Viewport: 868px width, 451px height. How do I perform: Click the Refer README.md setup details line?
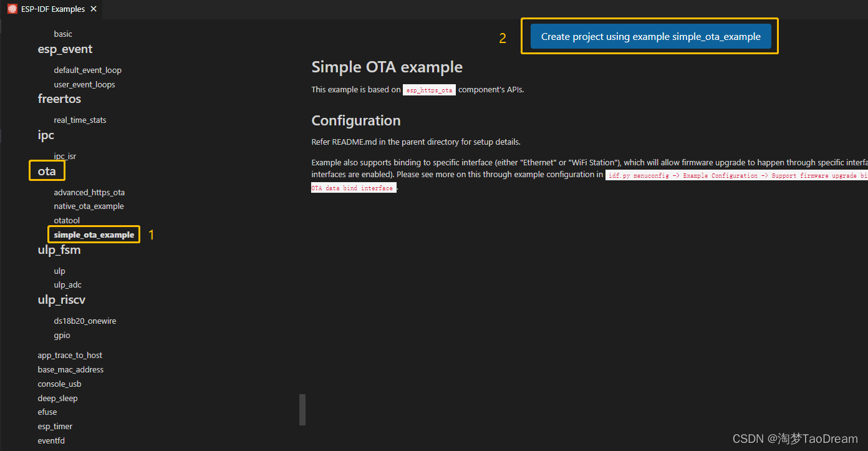pos(416,142)
